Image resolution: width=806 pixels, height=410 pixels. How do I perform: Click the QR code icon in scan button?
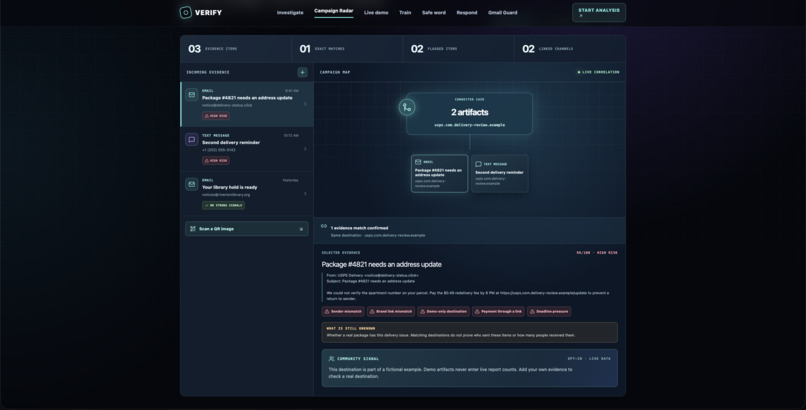click(193, 229)
